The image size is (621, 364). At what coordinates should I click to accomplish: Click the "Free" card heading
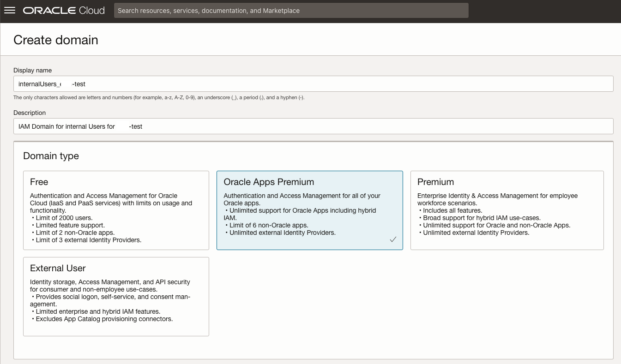tap(39, 182)
